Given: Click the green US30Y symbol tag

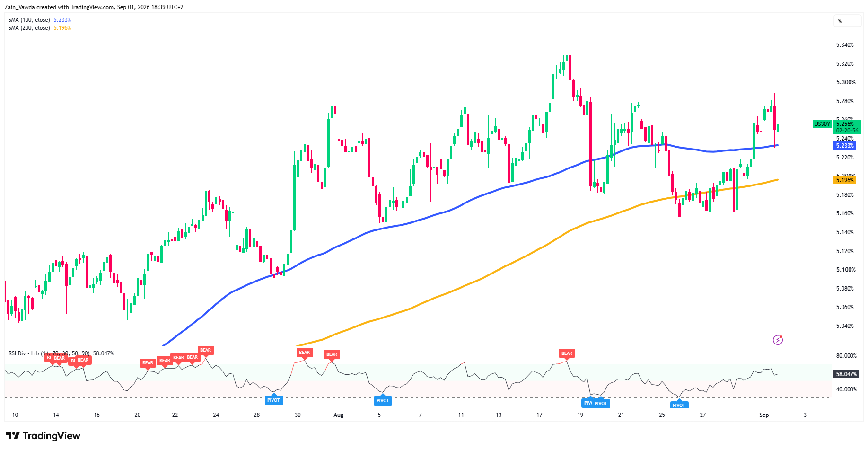Looking at the screenshot, I should click(x=822, y=124).
